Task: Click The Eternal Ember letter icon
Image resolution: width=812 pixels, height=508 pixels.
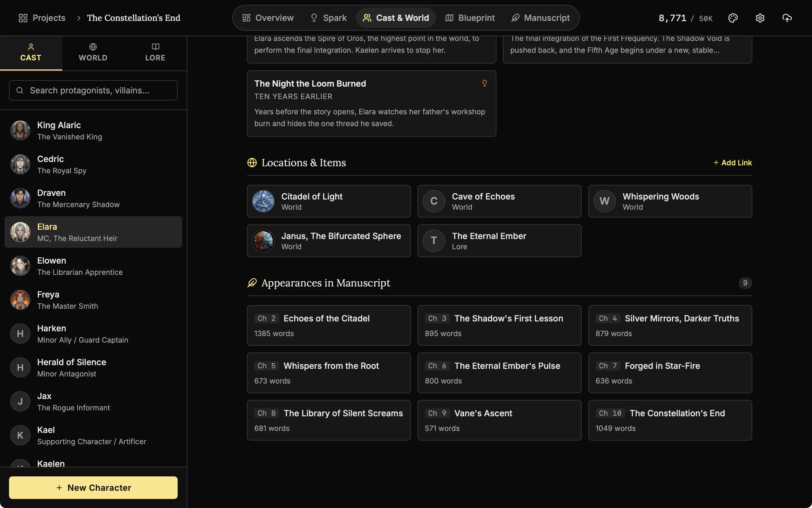Action: point(434,241)
